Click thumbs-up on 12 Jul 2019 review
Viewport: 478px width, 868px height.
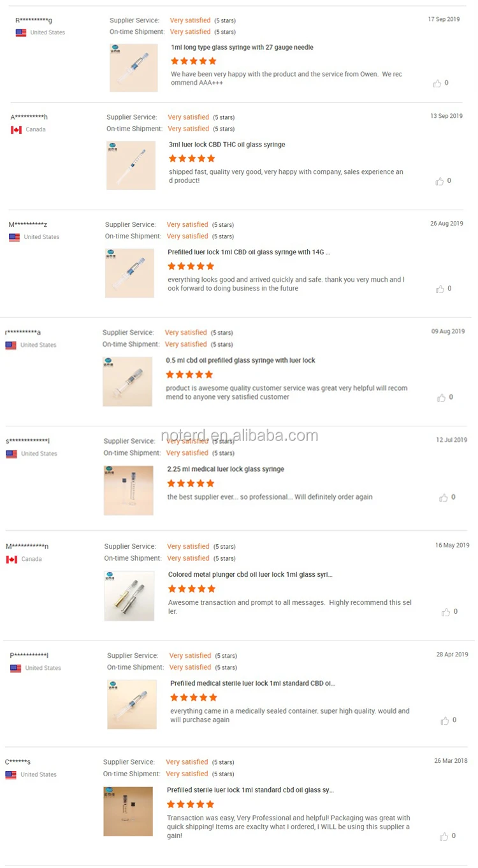coord(444,498)
